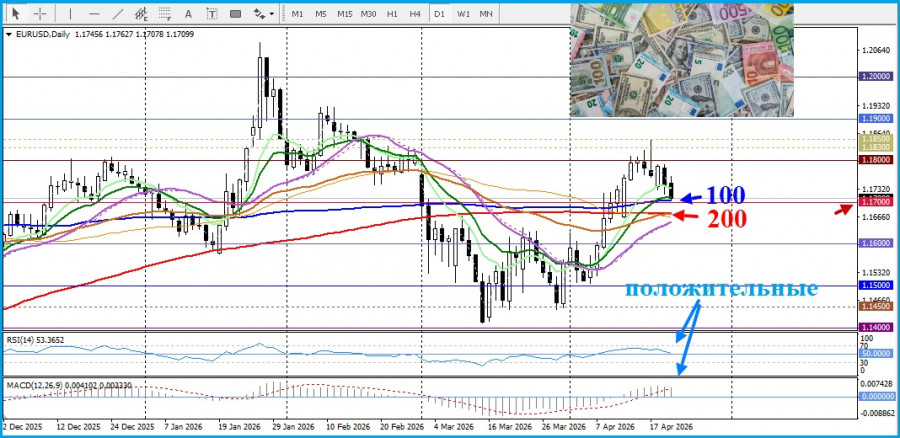Click the 1.18000 price level label
900x438 pixels.
[x=875, y=160]
